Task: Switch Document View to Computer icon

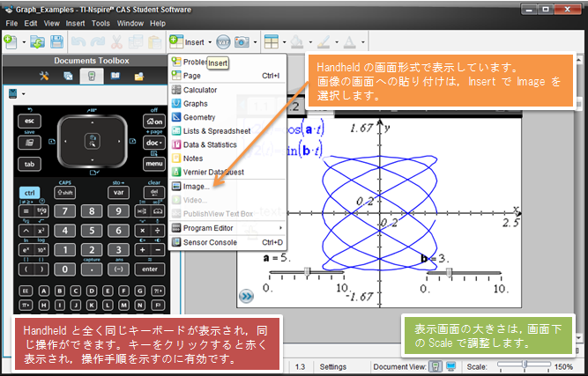Action: click(x=450, y=366)
